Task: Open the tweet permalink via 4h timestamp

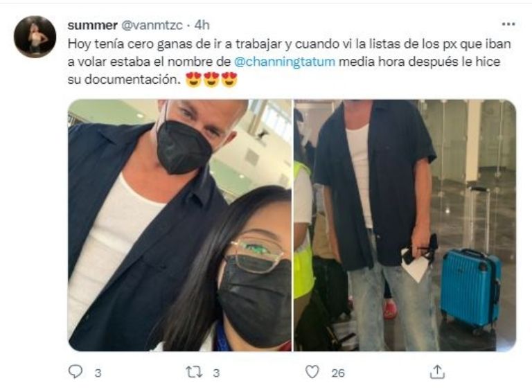Action: point(202,25)
